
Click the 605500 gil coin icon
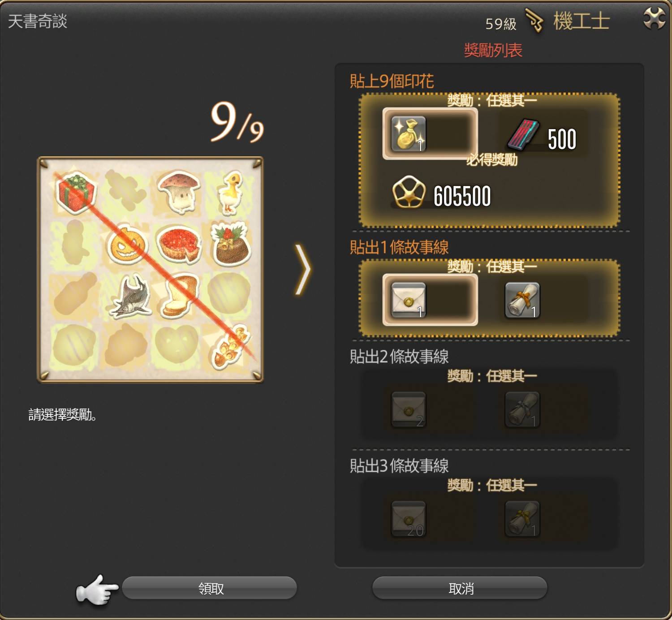pos(408,192)
